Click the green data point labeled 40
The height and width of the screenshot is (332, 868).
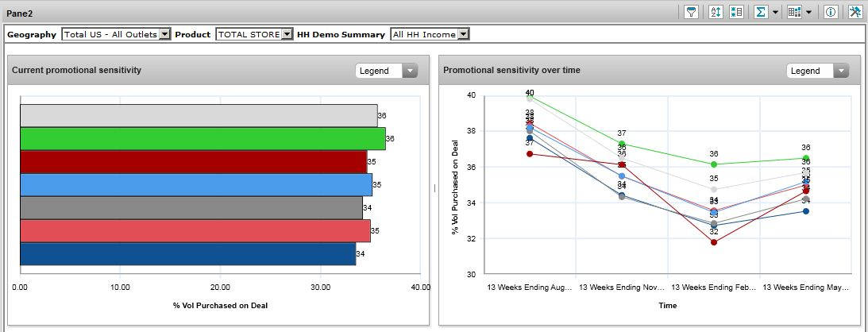[x=530, y=97]
